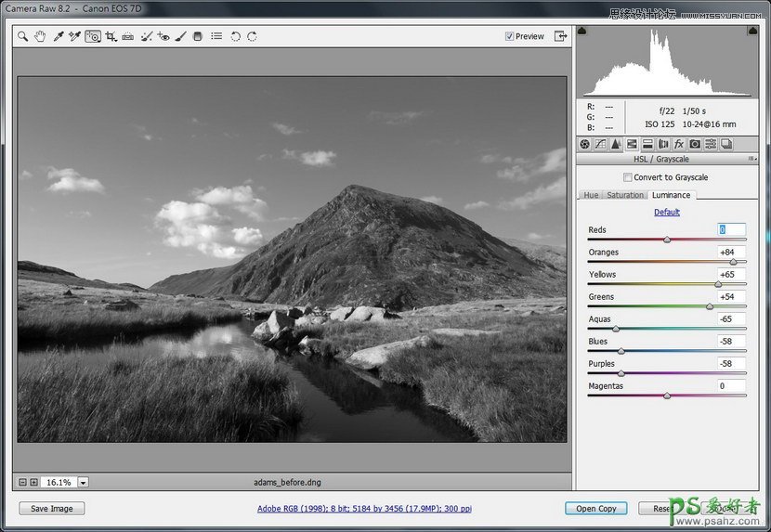771x532 pixels.
Task: Click the Oranges luminance slider handle
Action: pos(733,262)
